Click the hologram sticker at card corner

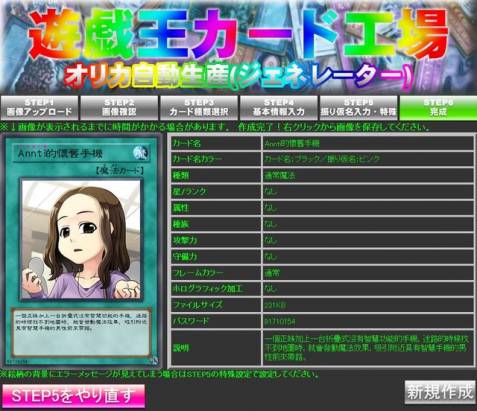(154, 360)
